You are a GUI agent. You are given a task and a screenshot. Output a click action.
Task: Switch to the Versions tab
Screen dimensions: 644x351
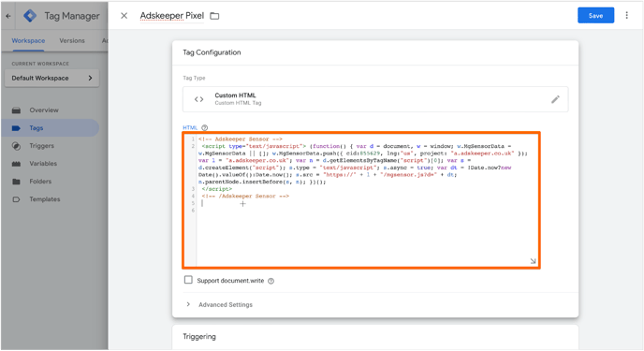click(x=72, y=40)
